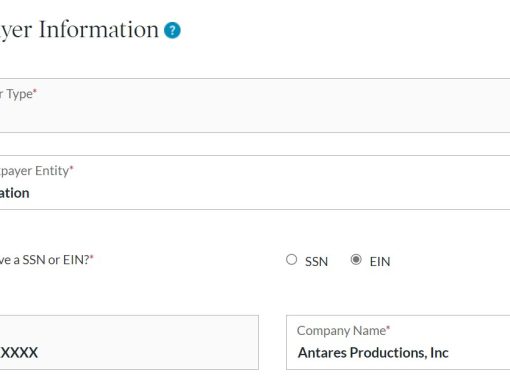Open the Taxpayer Entity dropdown
Viewport: 510px width, 382px height.
pyautogui.click(x=255, y=182)
